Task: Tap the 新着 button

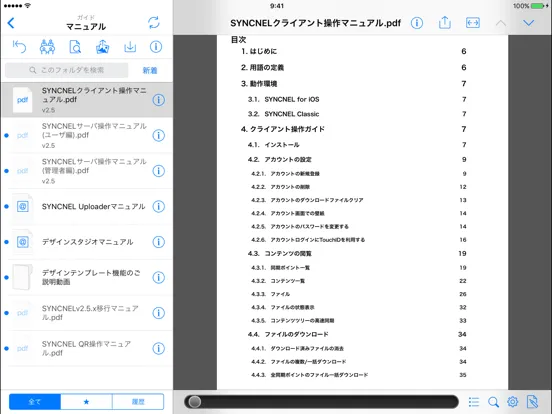Action: coord(150,70)
